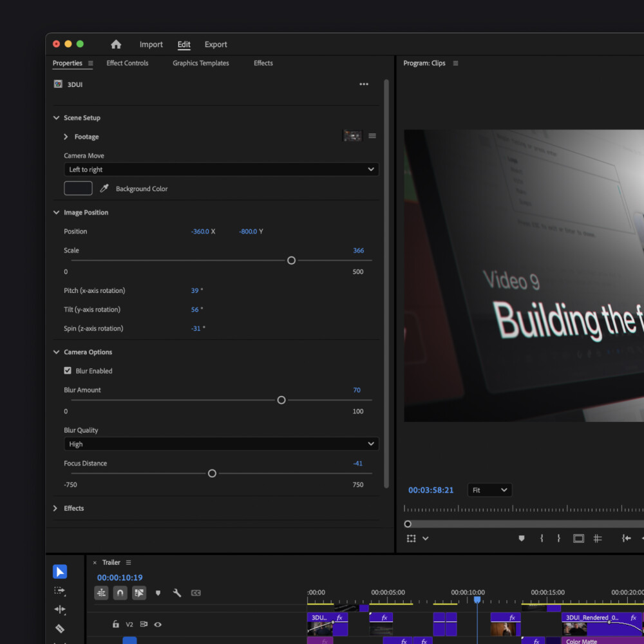Click the Mark In brace icon
Image resolution: width=644 pixels, height=644 pixels.
coord(542,538)
